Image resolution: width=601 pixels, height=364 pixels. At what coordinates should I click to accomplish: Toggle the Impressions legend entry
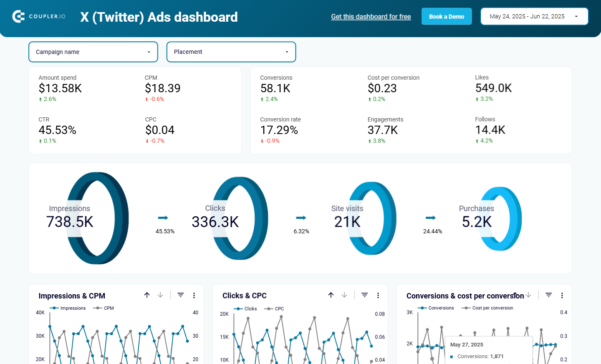coord(68,308)
